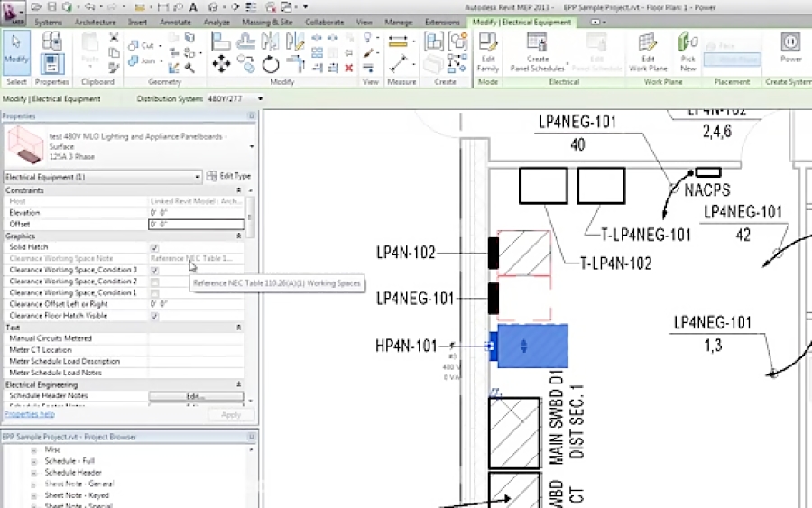This screenshot has height=508, width=812.
Task: Click the Open icon in quick access toolbar
Action: pos(36,6)
